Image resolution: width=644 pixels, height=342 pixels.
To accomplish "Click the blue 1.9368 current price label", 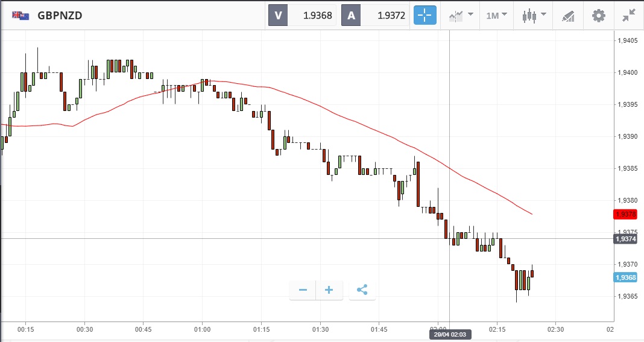I will (x=625, y=277).
